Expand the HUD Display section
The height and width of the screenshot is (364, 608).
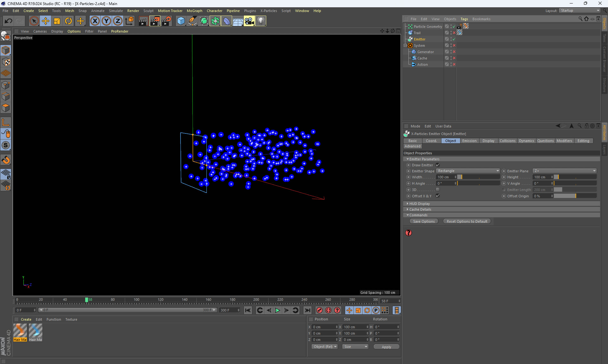pyautogui.click(x=419, y=204)
